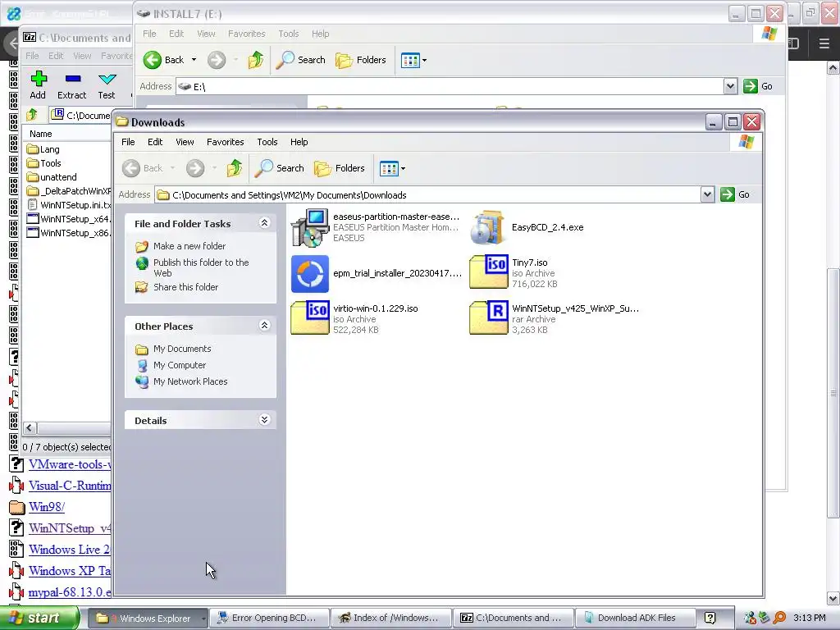Switch to Index of /Windows taskbar item

point(390,619)
